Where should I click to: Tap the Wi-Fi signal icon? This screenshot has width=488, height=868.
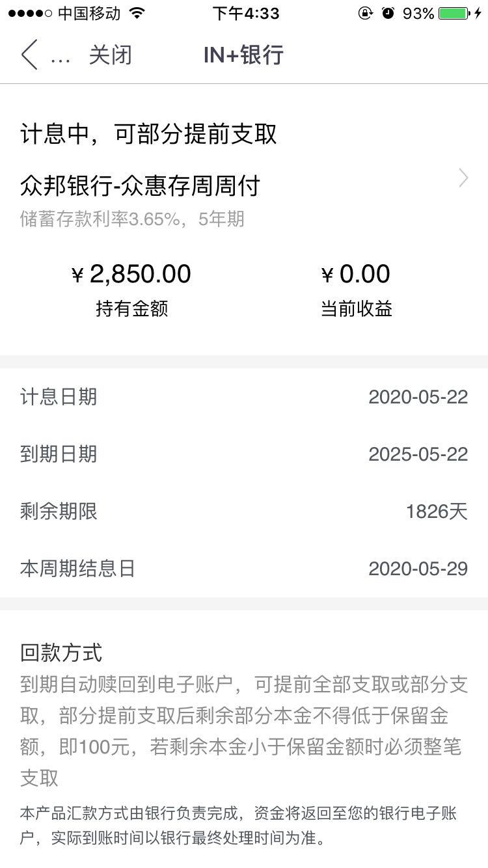137,13
